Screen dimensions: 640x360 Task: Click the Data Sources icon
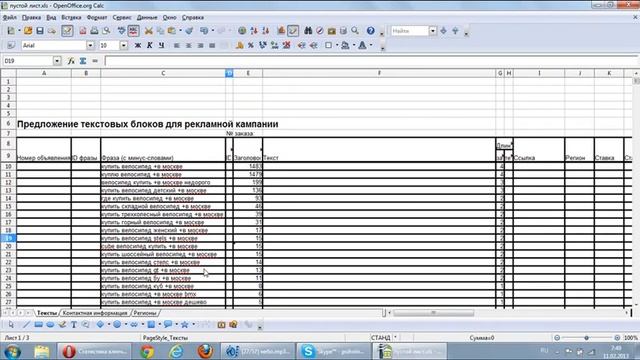pos(343,31)
